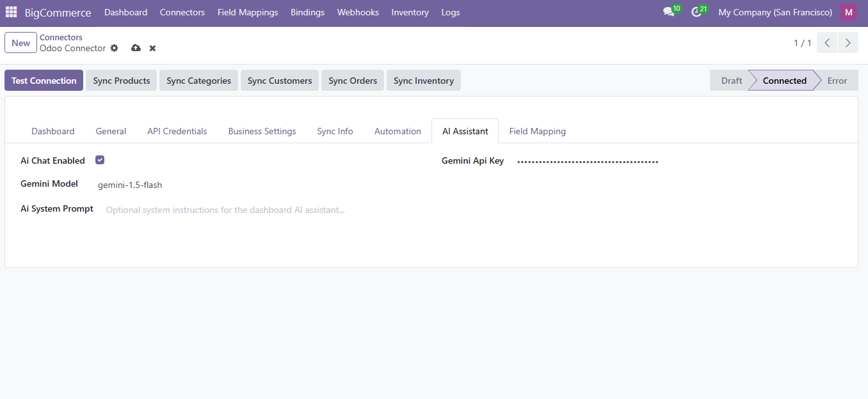The width and height of the screenshot is (868, 399).
Task: Open the chat messages icon
Action: pos(669,12)
